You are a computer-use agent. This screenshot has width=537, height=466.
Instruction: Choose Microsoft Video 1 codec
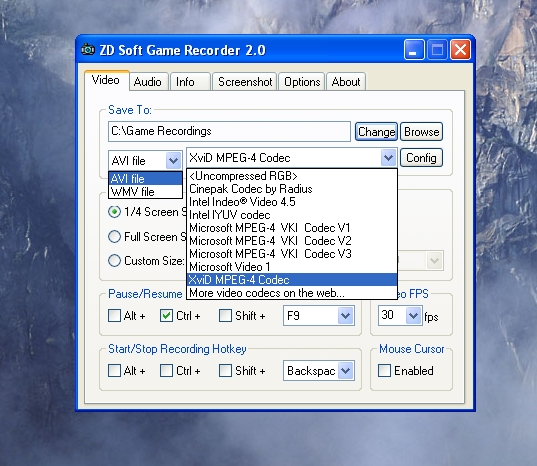coord(292,267)
